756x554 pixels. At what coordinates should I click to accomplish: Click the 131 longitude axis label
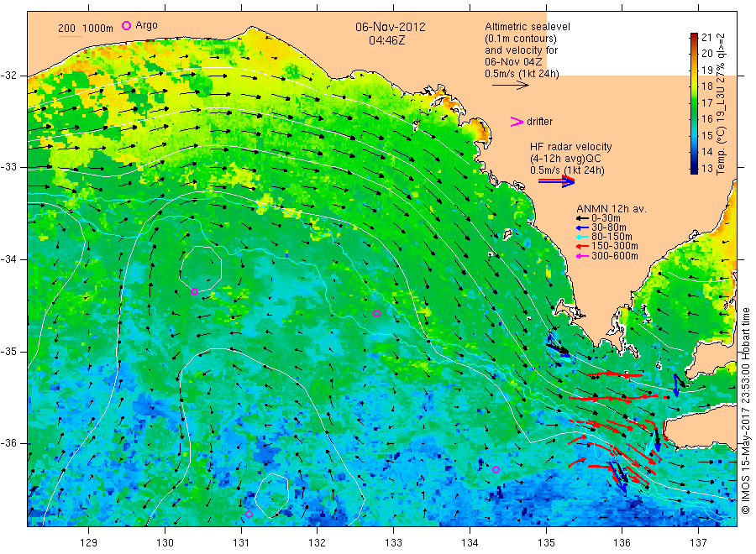tap(241, 542)
